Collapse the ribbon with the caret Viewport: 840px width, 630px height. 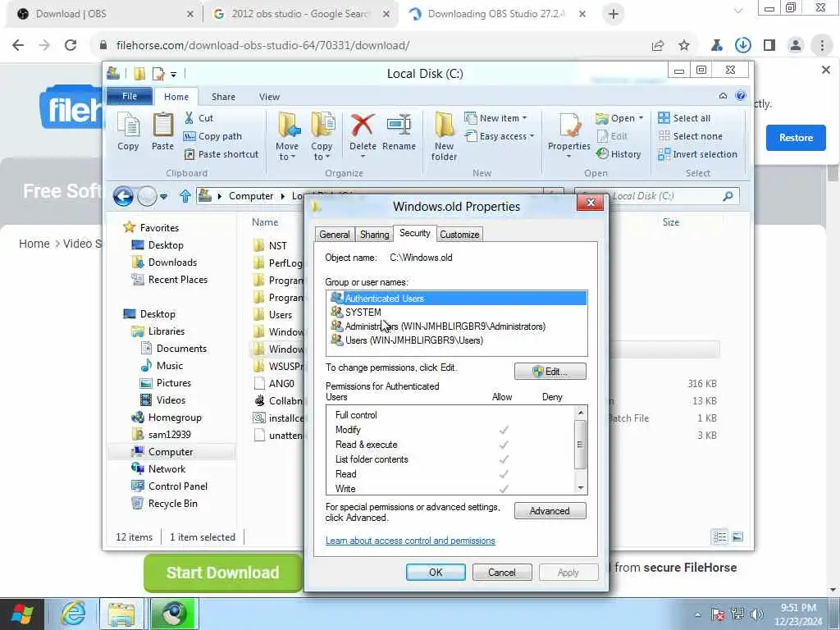pos(723,96)
